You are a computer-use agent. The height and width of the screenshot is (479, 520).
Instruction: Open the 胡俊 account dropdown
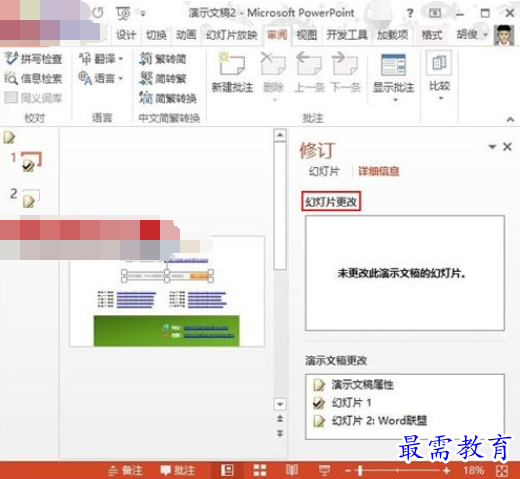[x=472, y=34]
